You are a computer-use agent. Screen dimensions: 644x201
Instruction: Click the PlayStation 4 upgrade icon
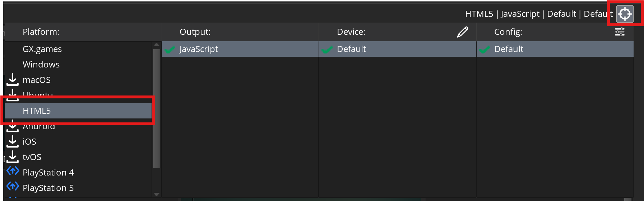(x=13, y=171)
